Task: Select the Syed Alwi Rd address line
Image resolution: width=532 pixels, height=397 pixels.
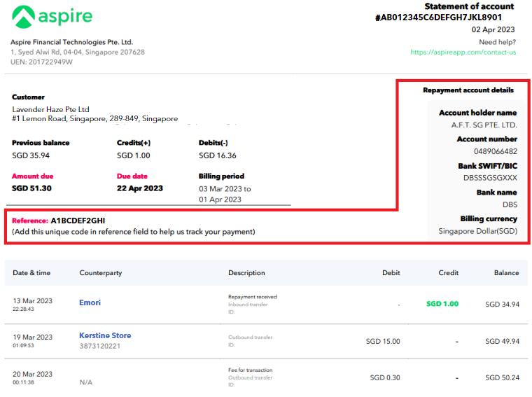Action: pyautogui.click(x=78, y=53)
